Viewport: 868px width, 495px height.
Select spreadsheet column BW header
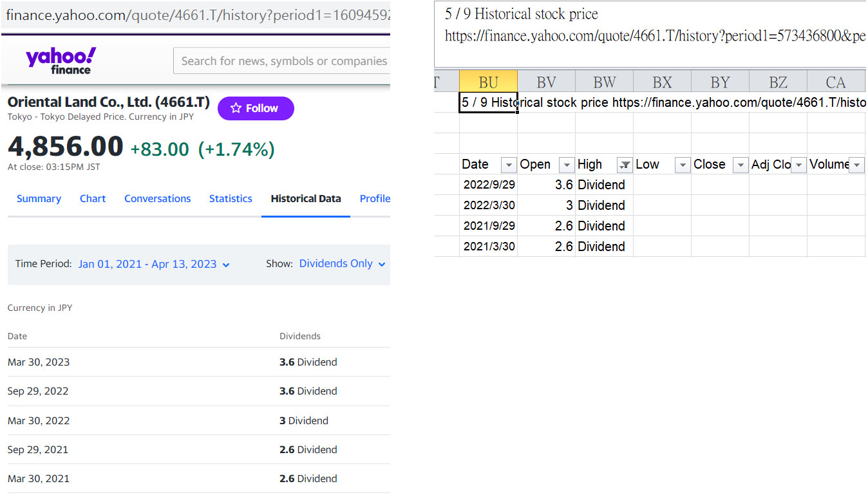tap(605, 82)
